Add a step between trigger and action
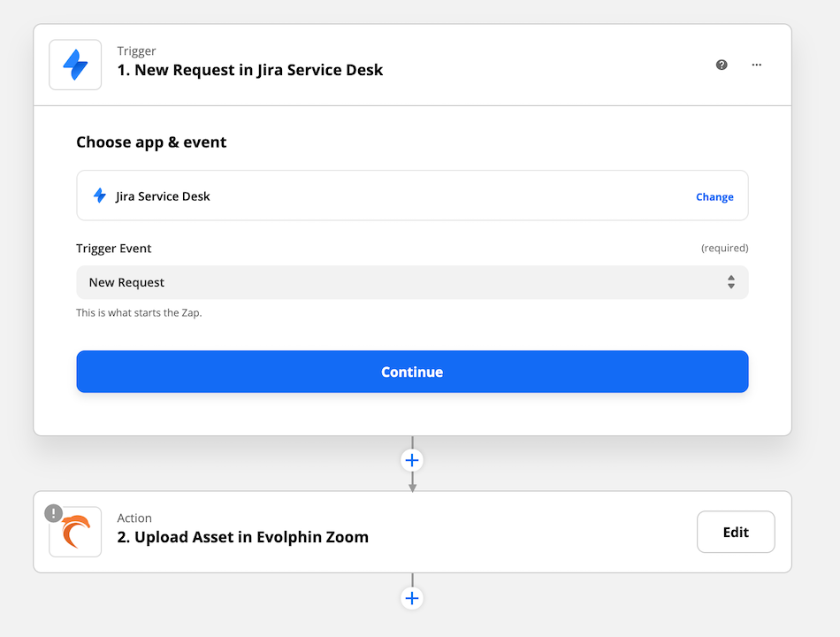Screen dimensions: 840x637 412,460
